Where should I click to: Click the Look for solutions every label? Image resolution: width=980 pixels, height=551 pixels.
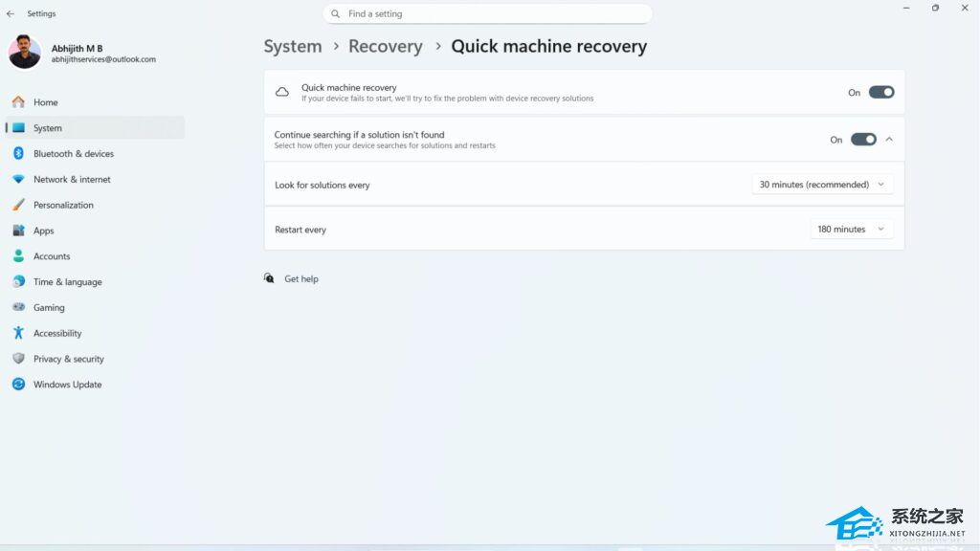coord(322,185)
